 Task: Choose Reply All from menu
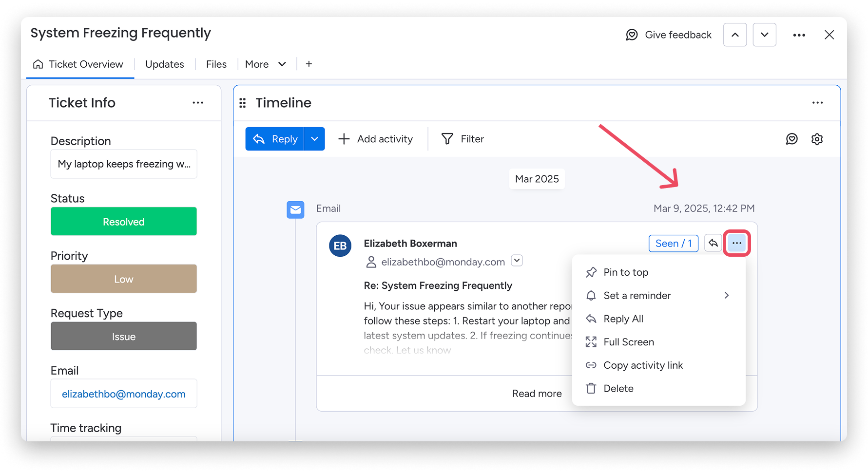tap(659, 319)
